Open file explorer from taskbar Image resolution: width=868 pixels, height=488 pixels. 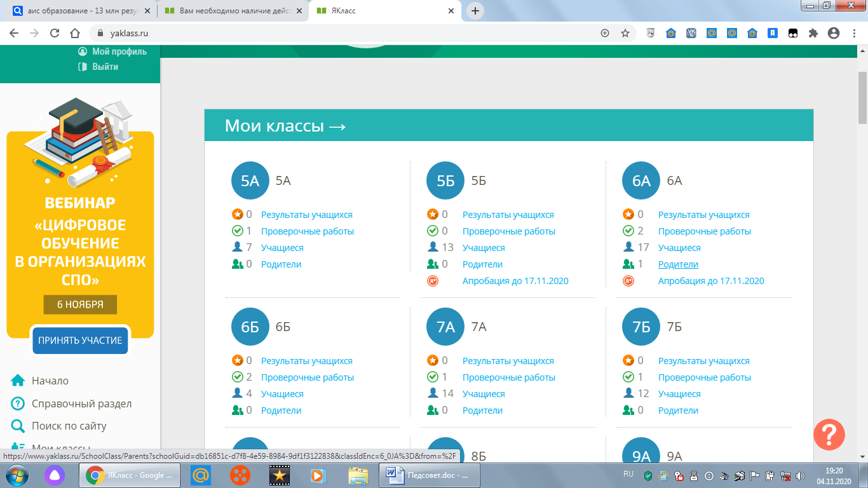click(x=358, y=475)
